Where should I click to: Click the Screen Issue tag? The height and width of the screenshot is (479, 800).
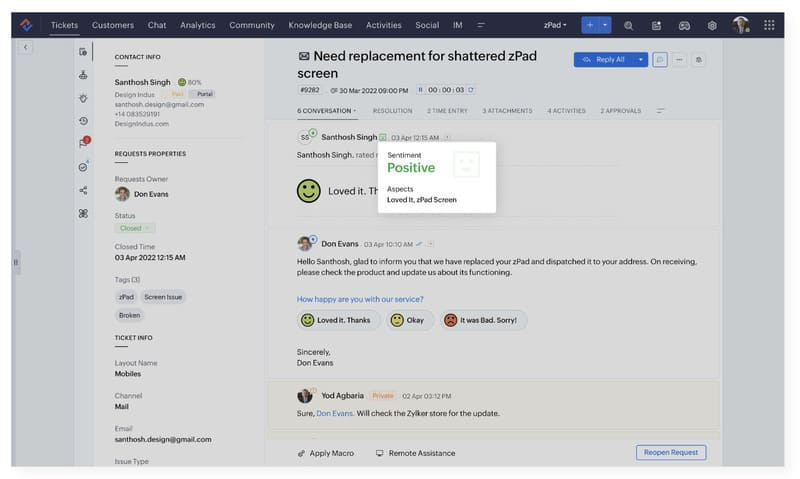click(163, 297)
